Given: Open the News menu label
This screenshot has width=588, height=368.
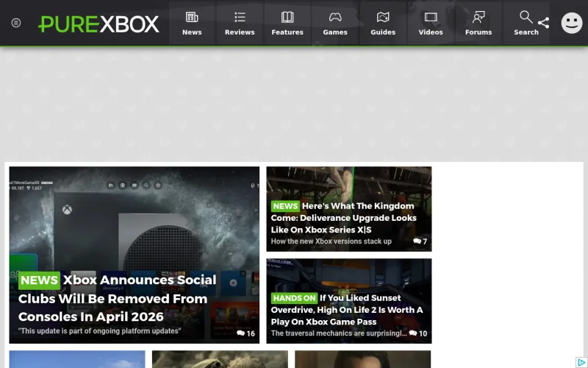Looking at the screenshot, I should [x=192, y=32].
